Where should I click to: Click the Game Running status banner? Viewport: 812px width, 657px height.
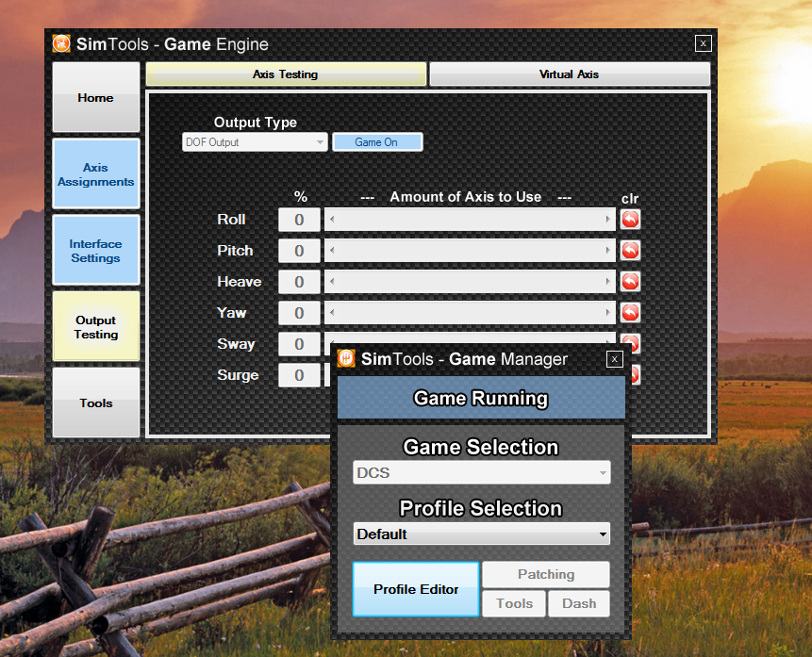481,398
